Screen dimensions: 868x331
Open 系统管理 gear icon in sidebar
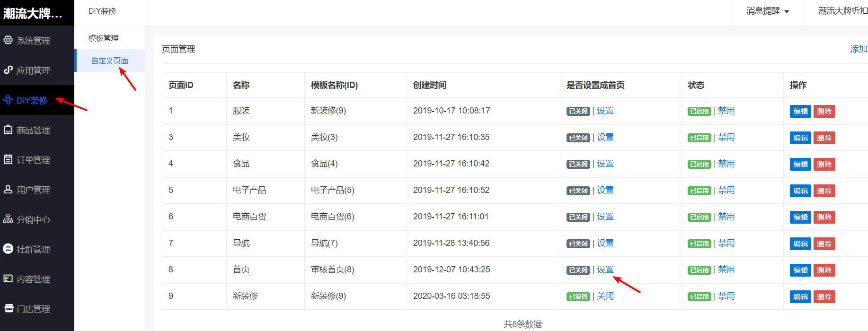pyautogui.click(x=8, y=40)
